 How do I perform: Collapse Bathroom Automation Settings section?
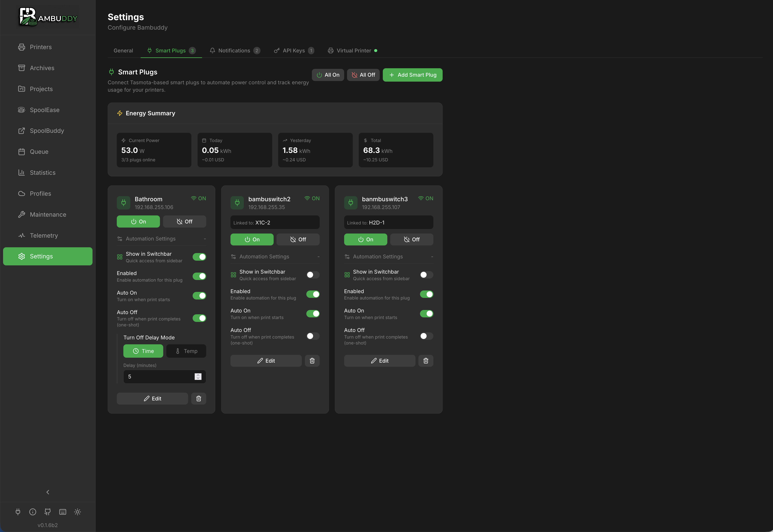161,239
